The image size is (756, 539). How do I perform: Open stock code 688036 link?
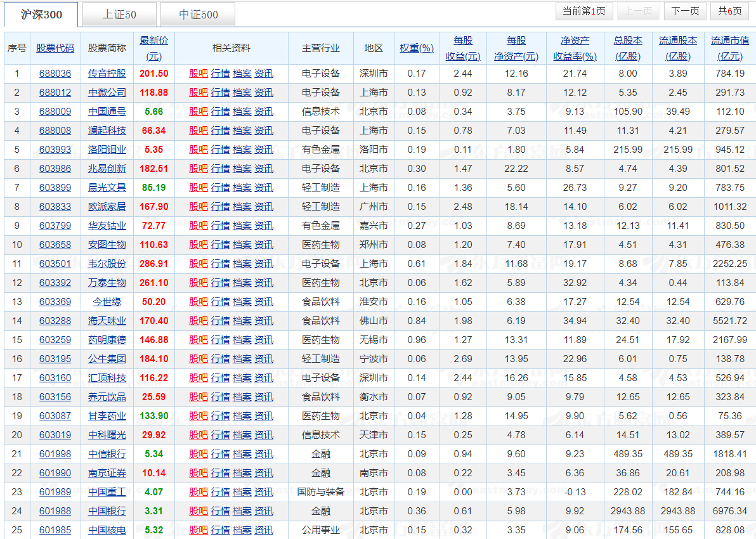[x=55, y=74]
